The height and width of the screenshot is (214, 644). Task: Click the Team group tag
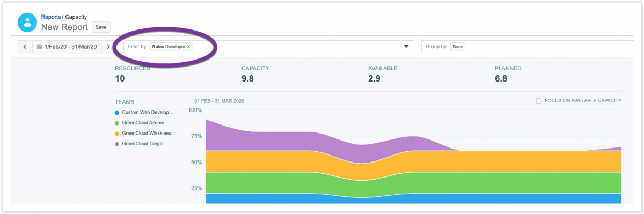(x=458, y=47)
